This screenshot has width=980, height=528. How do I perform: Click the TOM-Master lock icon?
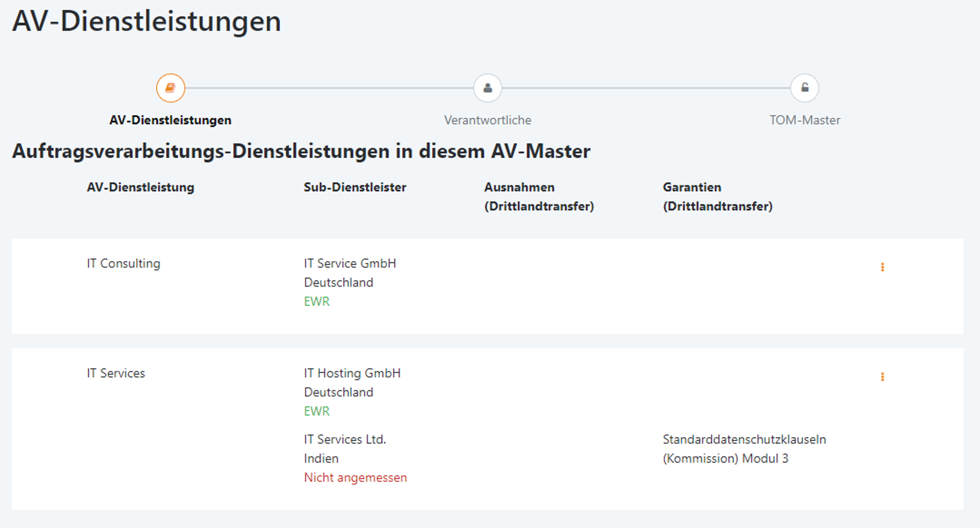tap(805, 87)
